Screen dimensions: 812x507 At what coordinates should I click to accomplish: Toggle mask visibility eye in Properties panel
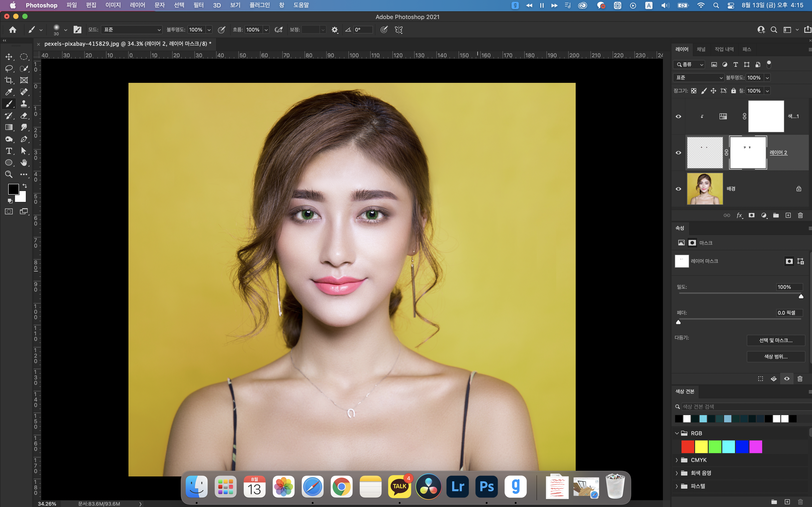[x=786, y=379]
